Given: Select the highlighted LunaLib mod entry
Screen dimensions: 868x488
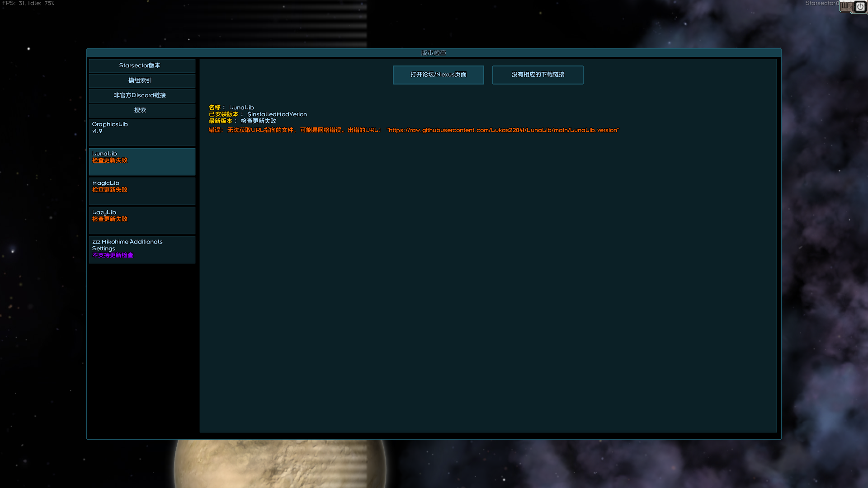Looking at the screenshot, I should (x=142, y=161).
